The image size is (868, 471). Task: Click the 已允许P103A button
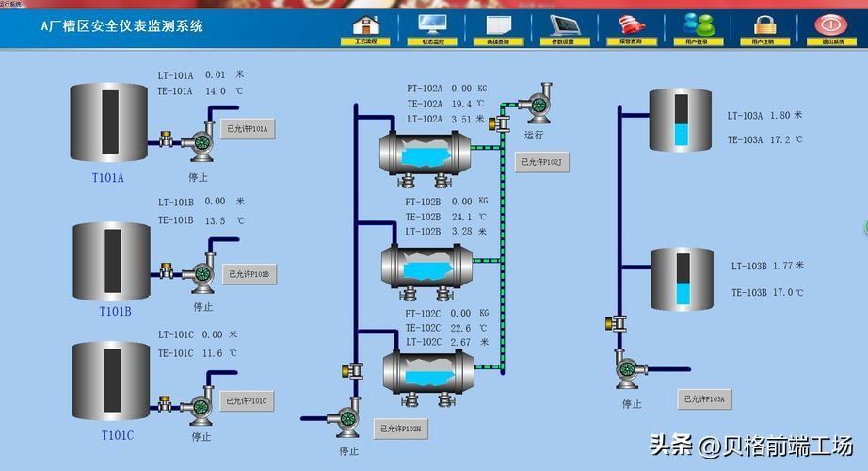[x=705, y=399]
